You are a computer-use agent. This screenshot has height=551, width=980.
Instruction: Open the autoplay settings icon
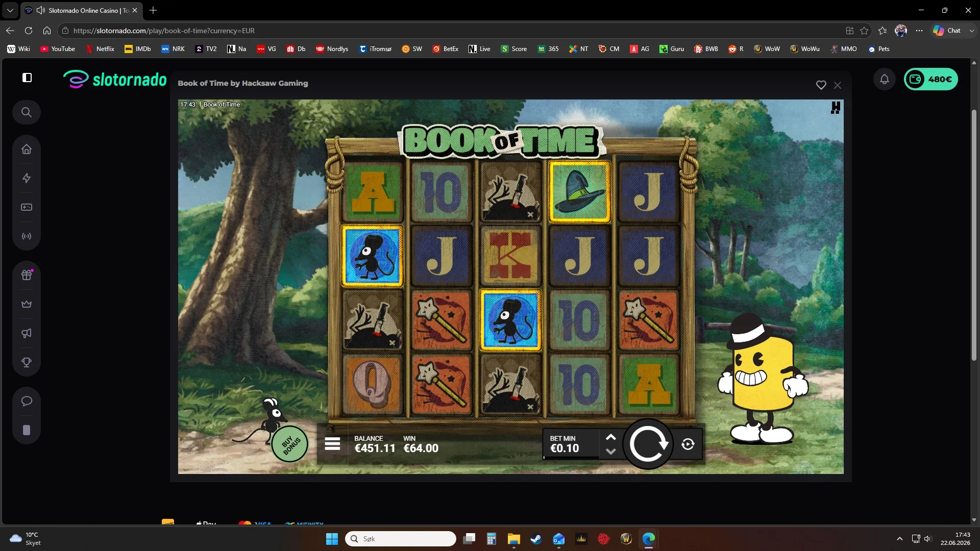point(688,444)
